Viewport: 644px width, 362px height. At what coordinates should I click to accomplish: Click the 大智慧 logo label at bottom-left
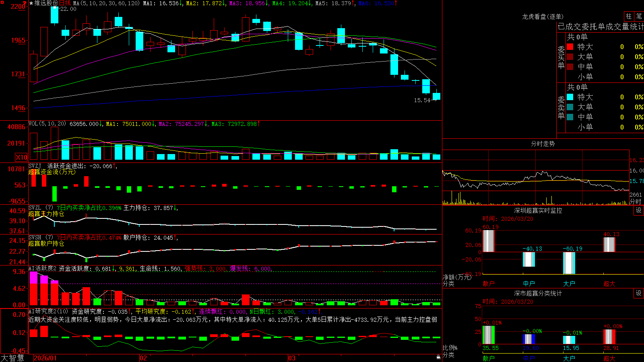(12, 358)
